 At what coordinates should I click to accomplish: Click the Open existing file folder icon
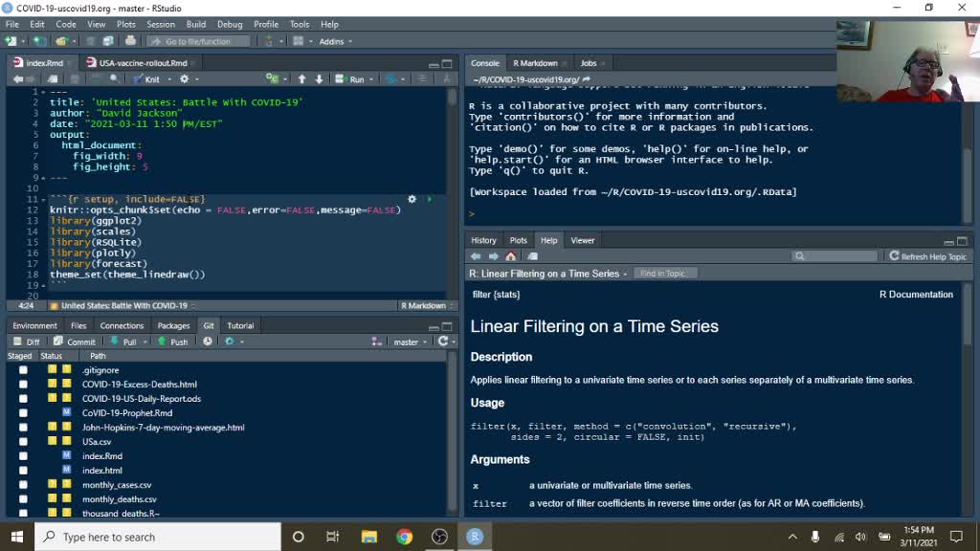60,41
